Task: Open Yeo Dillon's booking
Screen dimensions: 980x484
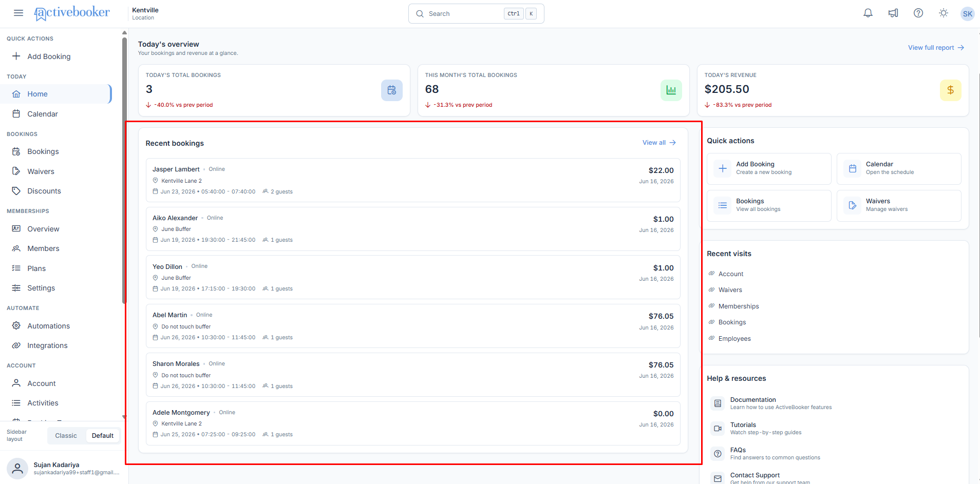Action: click(x=413, y=277)
